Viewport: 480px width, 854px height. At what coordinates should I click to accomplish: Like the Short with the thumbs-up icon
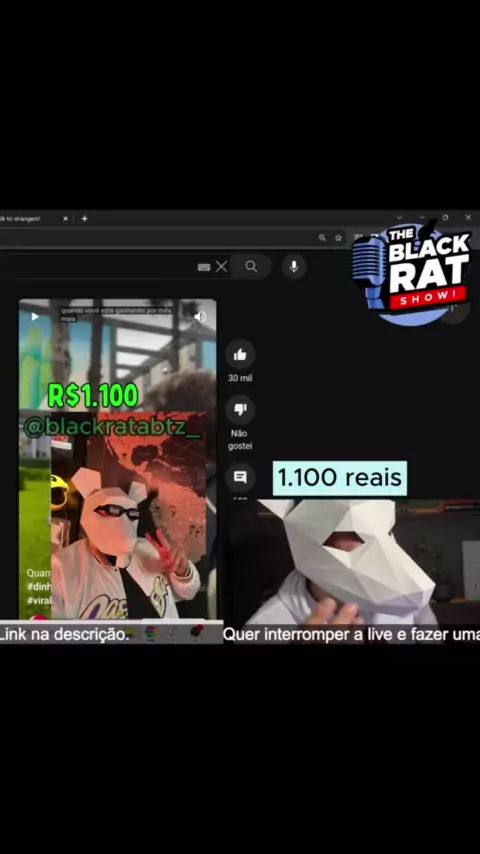[x=240, y=355]
